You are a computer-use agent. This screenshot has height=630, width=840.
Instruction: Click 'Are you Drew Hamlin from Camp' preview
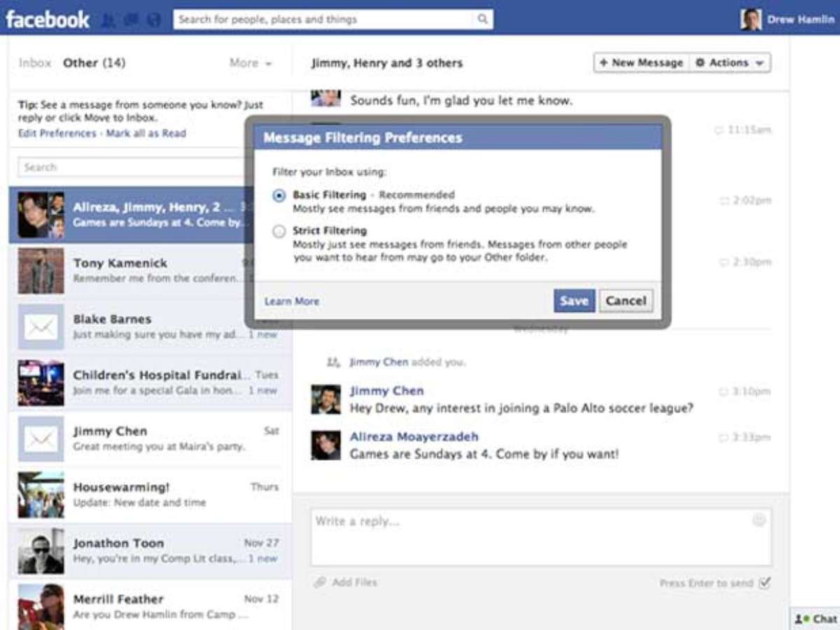[160, 615]
